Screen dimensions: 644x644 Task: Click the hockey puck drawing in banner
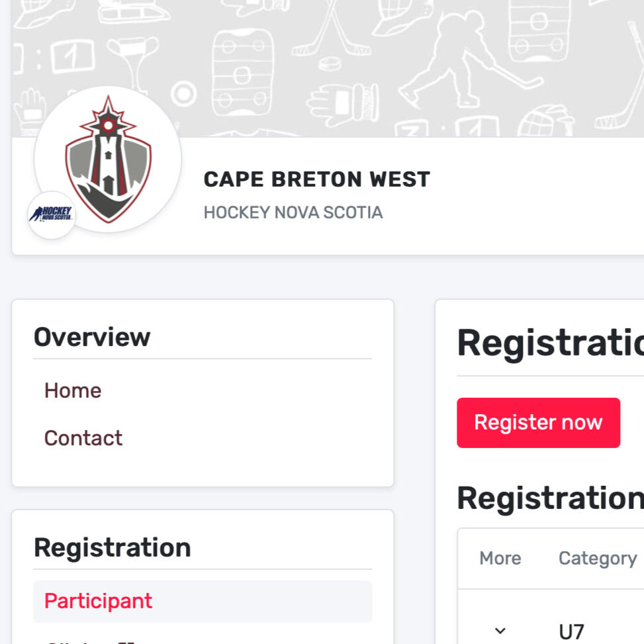coord(328,64)
